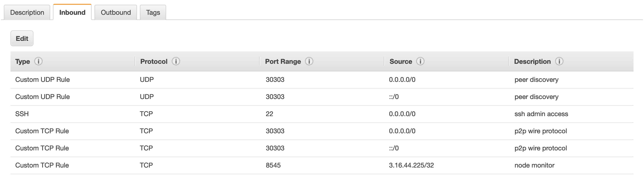644x188 pixels.
Task: Click the Description column info icon
Action: pyautogui.click(x=560, y=61)
